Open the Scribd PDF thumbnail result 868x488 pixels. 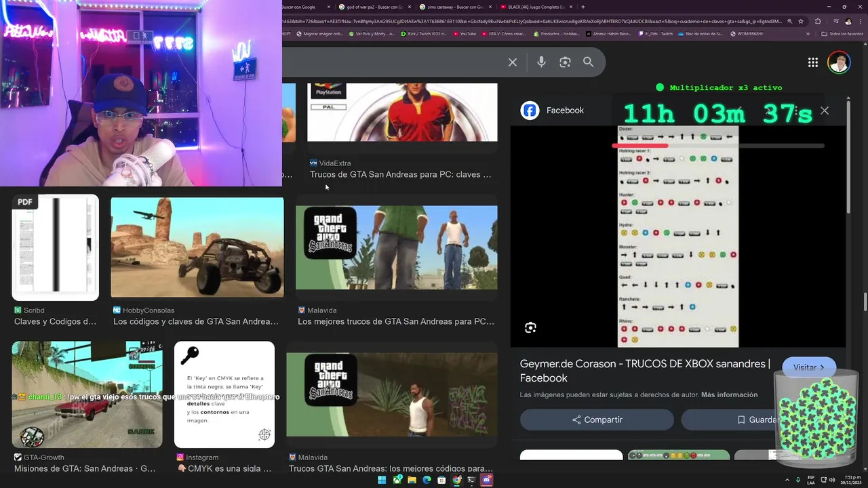(x=56, y=247)
